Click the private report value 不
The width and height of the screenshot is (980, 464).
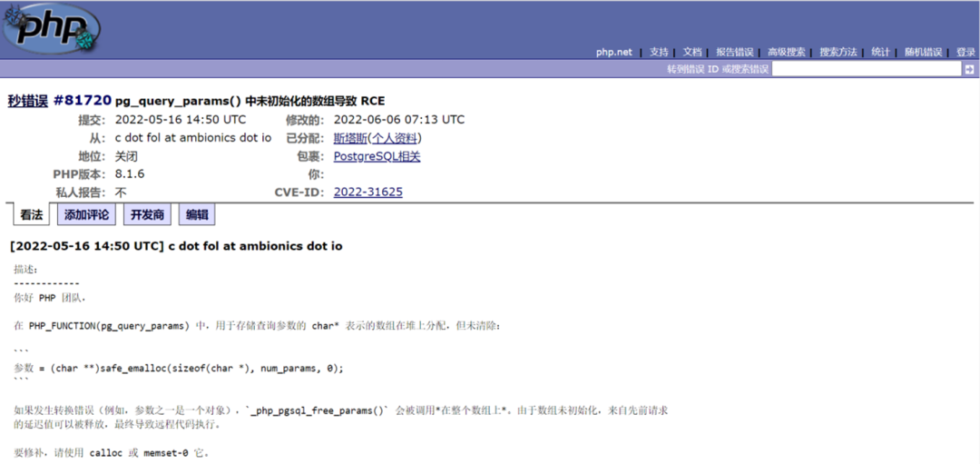(121, 193)
